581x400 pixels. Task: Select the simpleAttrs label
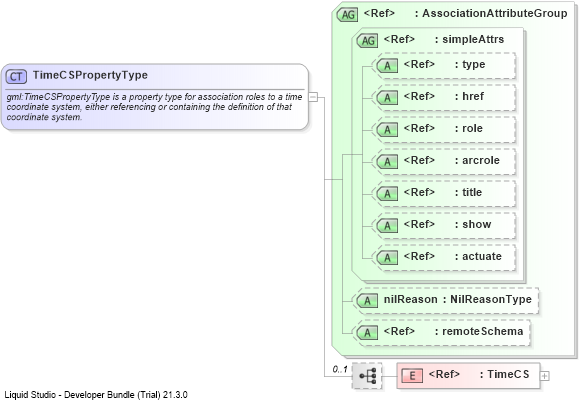(473, 39)
